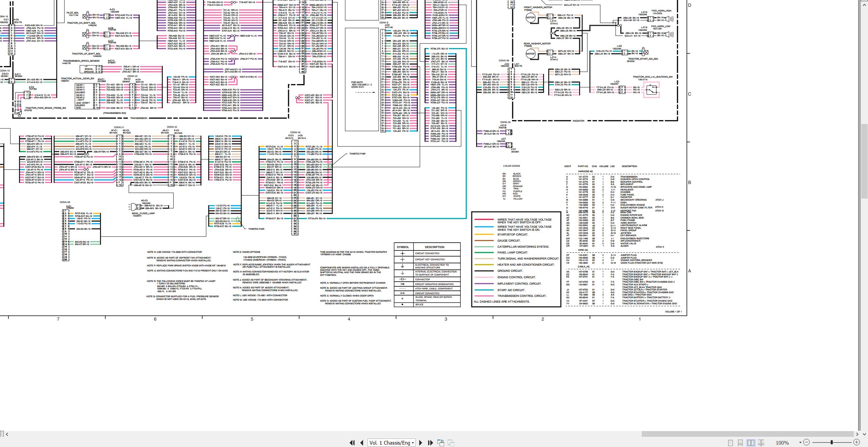Open the Vol. 1 Chassis/Eng page dropdown
Screen dimensions: 868x447
point(392,443)
